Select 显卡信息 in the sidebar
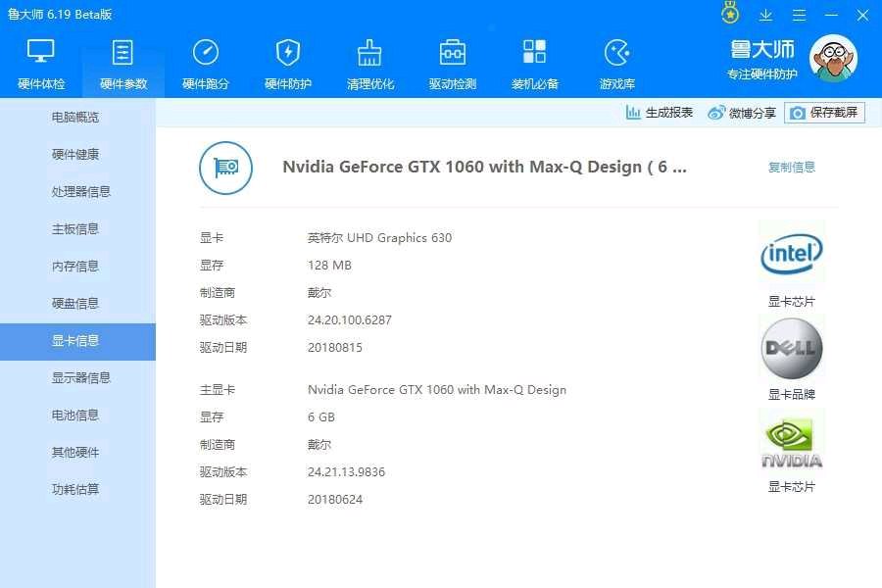882x588 pixels. tap(77, 341)
